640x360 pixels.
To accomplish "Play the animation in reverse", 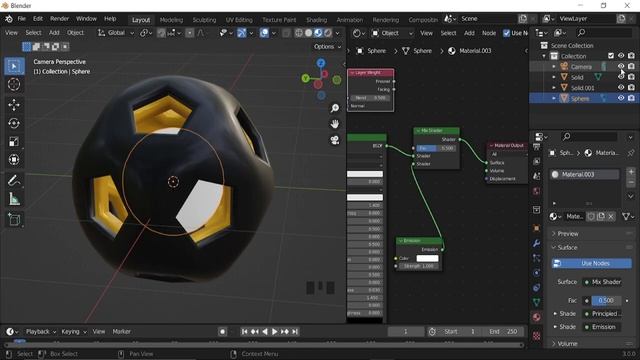I will 264,331.
